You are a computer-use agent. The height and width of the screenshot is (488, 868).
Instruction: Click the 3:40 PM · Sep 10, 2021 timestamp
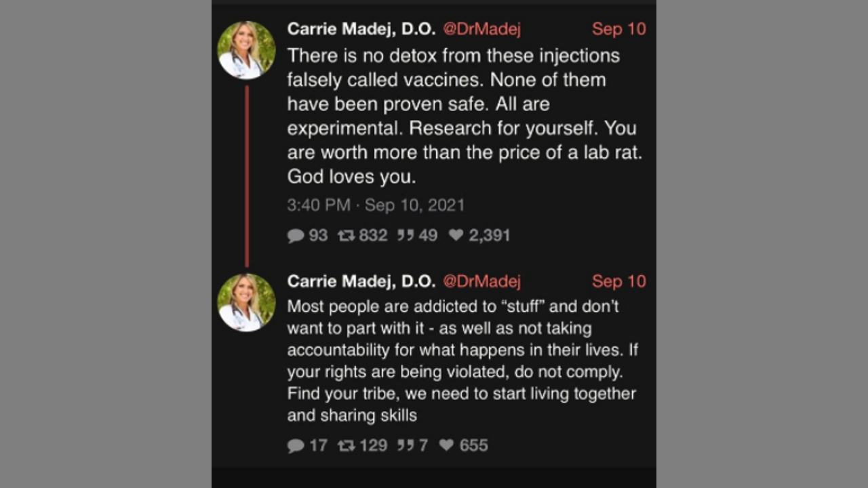coord(376,205)
